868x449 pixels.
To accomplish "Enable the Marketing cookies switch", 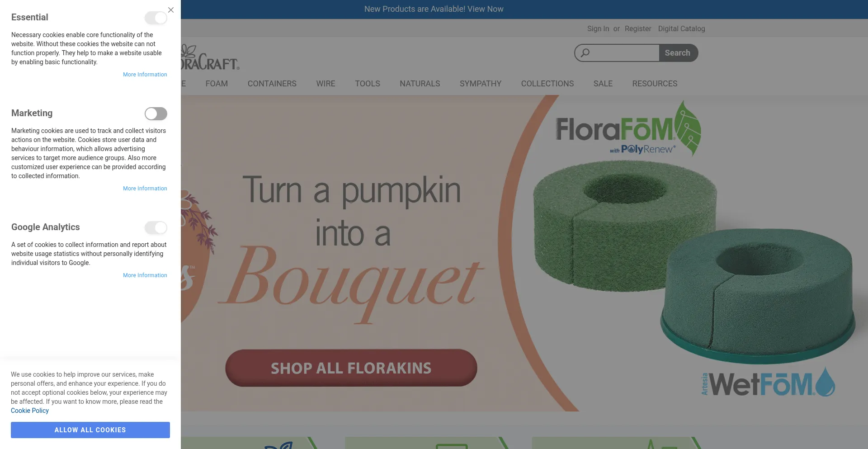I will (156, 114).
